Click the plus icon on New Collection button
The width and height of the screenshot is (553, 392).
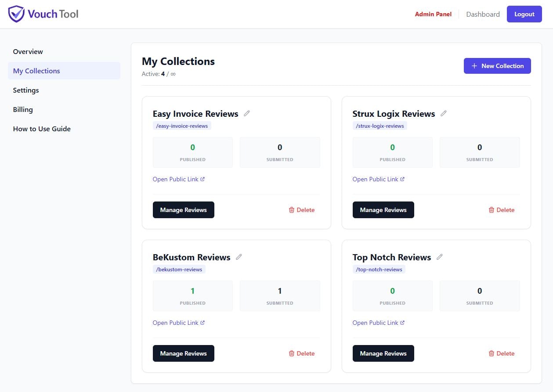(474, 66)
